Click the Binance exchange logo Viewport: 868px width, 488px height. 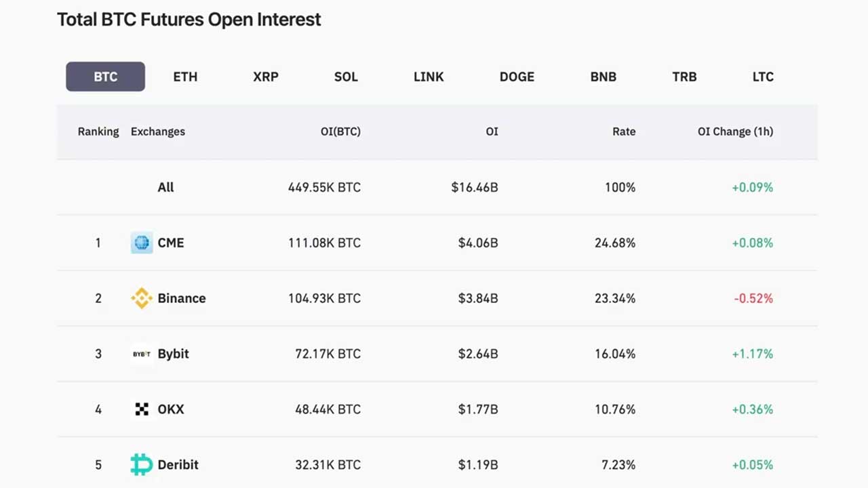[x=141, y=298]
